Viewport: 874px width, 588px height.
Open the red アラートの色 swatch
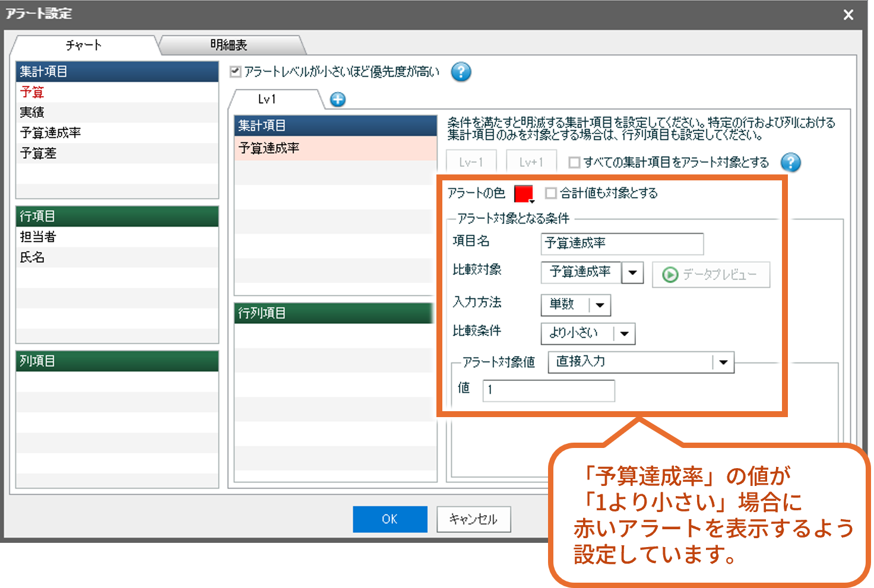523,193
